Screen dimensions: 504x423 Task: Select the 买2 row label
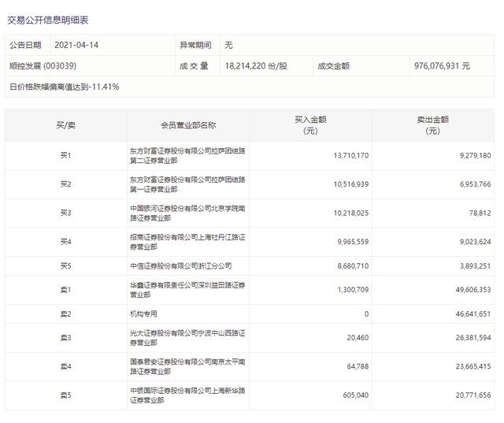click(x=65, y=184)
